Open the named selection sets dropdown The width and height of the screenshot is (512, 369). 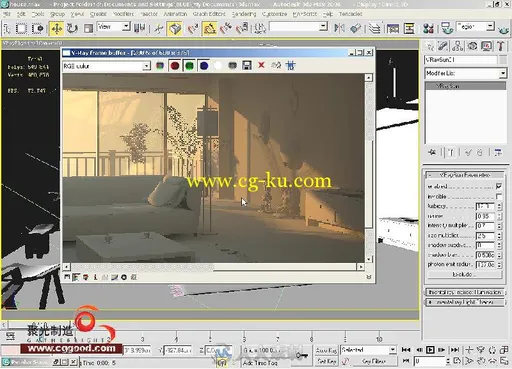click(323, 26)
